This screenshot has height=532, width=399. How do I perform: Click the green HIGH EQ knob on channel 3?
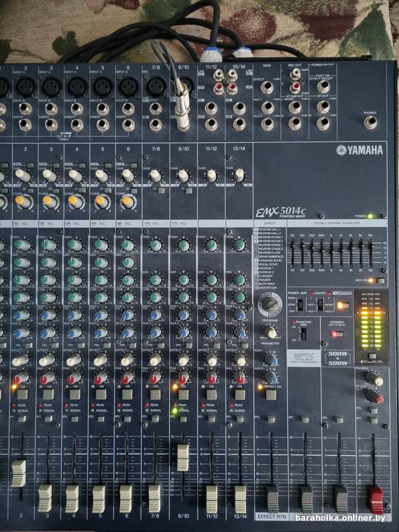pos(49,245)
